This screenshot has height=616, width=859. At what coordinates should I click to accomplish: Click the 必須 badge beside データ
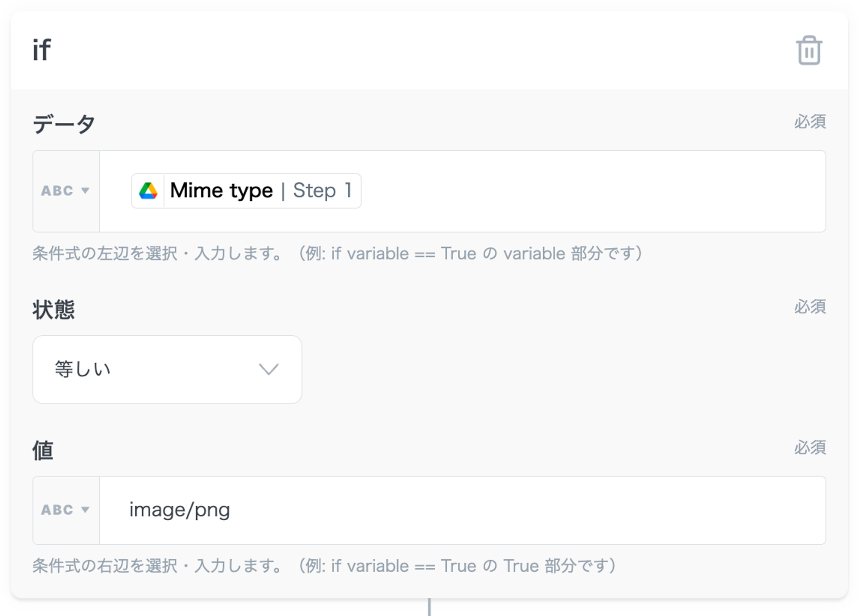(x=810, y=122)
